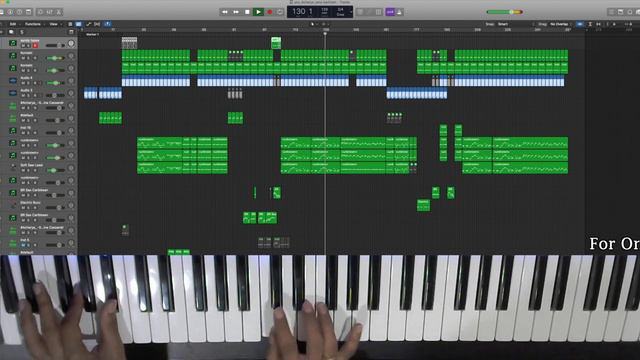
Task: Click the Stop transport button
Action: [x=247, y=12]
